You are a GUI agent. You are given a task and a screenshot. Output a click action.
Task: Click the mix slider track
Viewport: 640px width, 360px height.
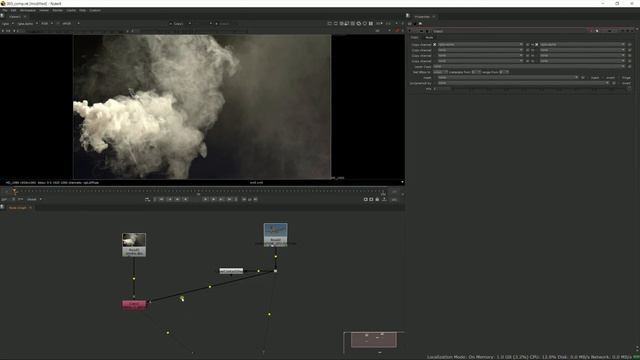(539, 89)
